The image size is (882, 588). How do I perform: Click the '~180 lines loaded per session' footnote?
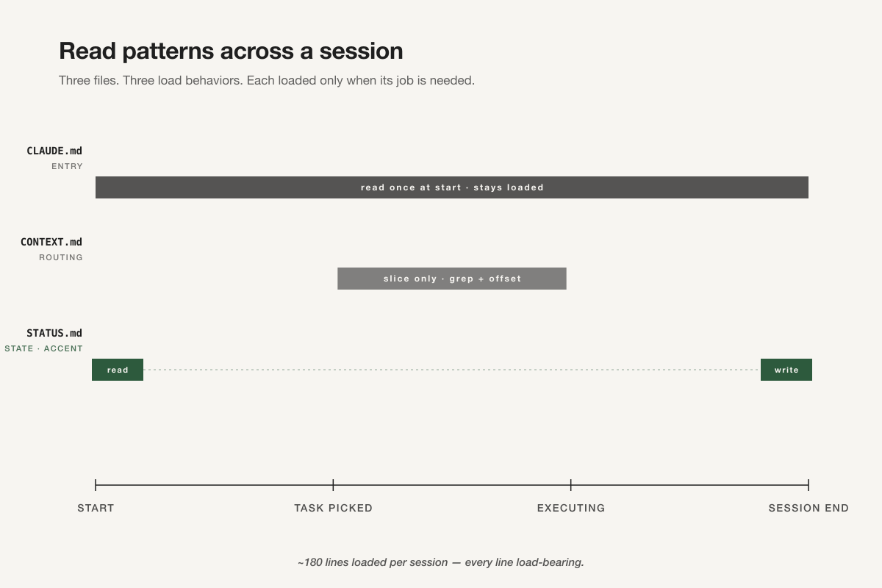click(x=441, y=562)
